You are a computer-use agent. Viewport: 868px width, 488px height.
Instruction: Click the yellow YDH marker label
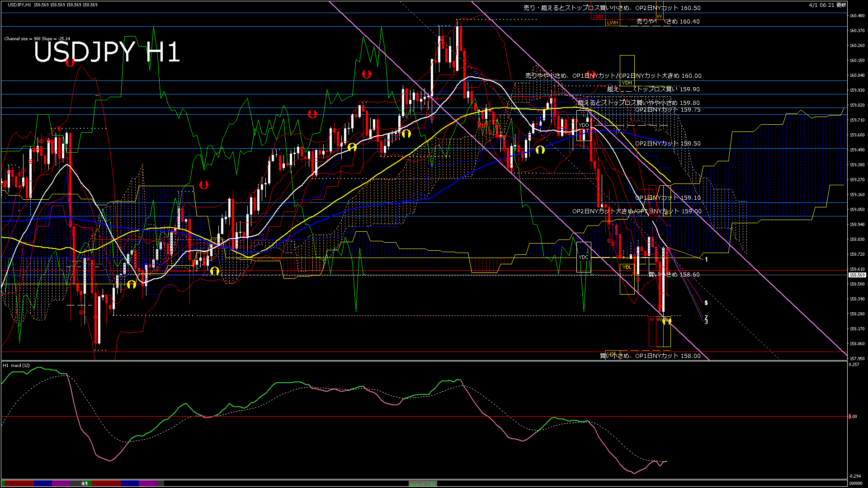tap(627, 83)
